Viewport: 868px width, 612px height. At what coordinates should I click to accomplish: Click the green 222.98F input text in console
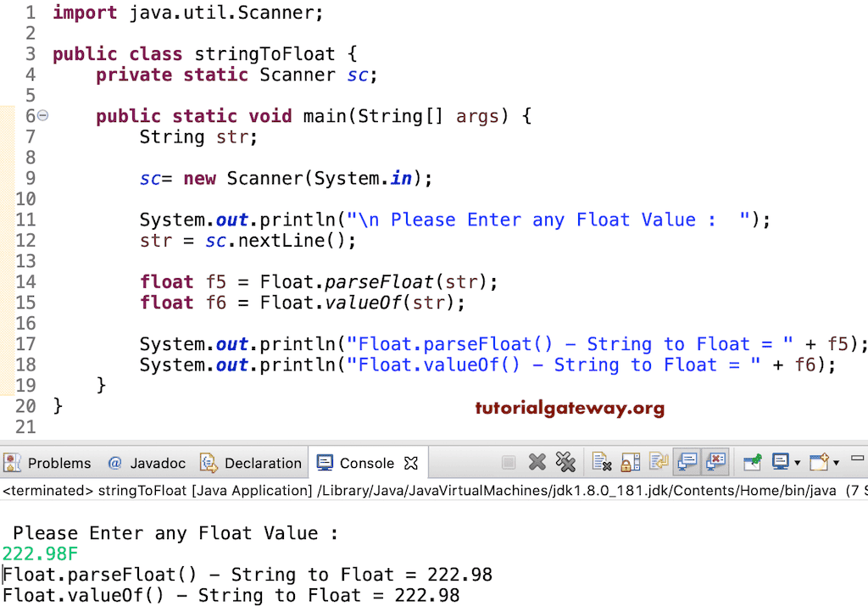(x=40, y=554)
